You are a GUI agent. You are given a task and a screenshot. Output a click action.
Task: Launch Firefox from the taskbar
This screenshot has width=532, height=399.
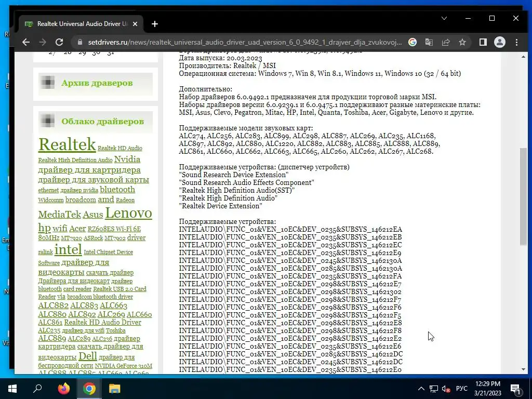(x=63, y=389)
